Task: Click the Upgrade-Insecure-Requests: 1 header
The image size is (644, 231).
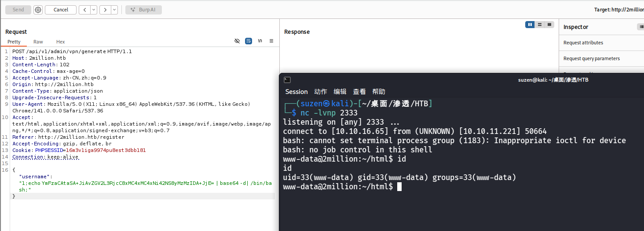Action: (55, 97)
